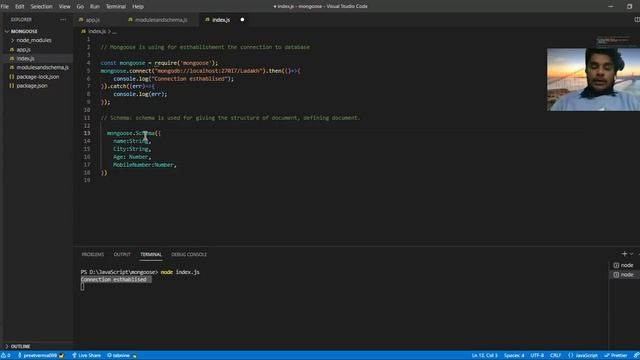The image size is (640, 360).
Task: Start Live Share from status bar
Action: (x=86, y=356)
